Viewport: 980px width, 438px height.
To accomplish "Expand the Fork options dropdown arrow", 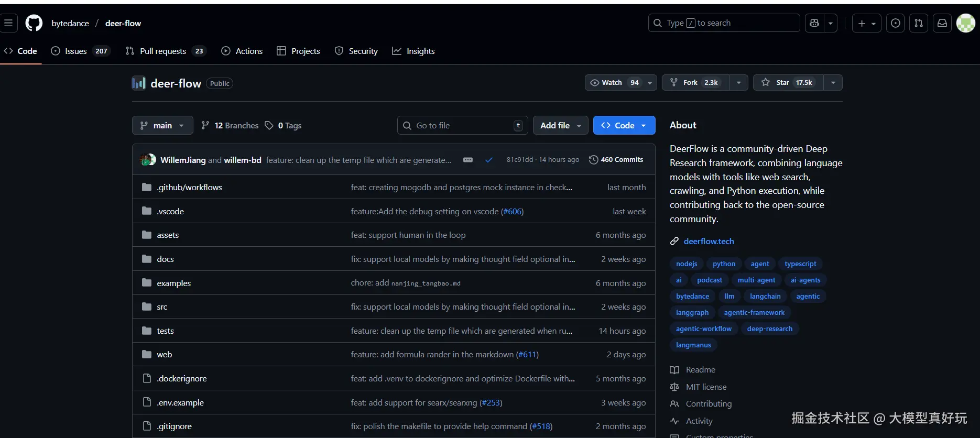I will (x=738, y=83).
